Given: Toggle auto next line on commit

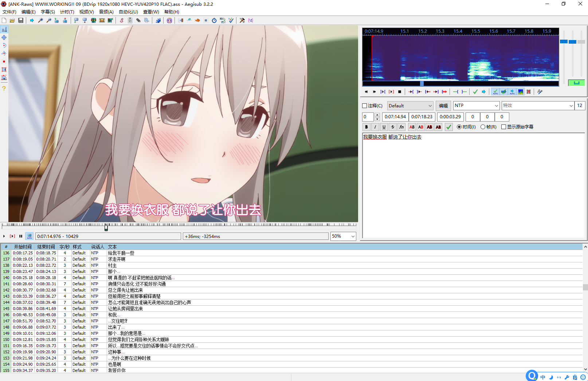Looking at the screenshot, I should pos(503,92).
